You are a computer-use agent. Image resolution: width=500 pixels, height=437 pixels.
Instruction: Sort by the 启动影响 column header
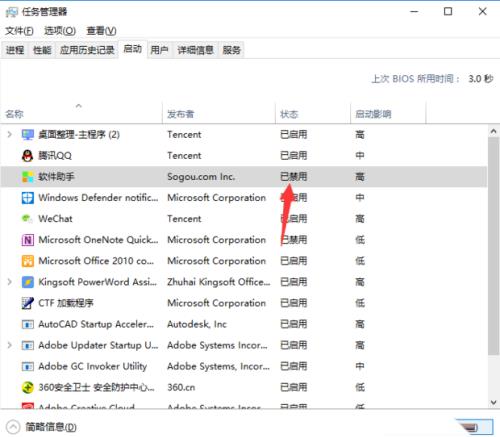(x=388, y=114)
